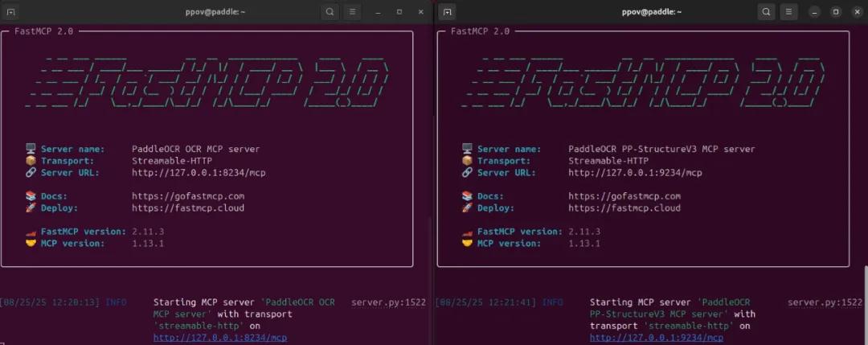
Task: Click https://fastmcp.cloud in left terminal
Action: [x=187, y=208]
